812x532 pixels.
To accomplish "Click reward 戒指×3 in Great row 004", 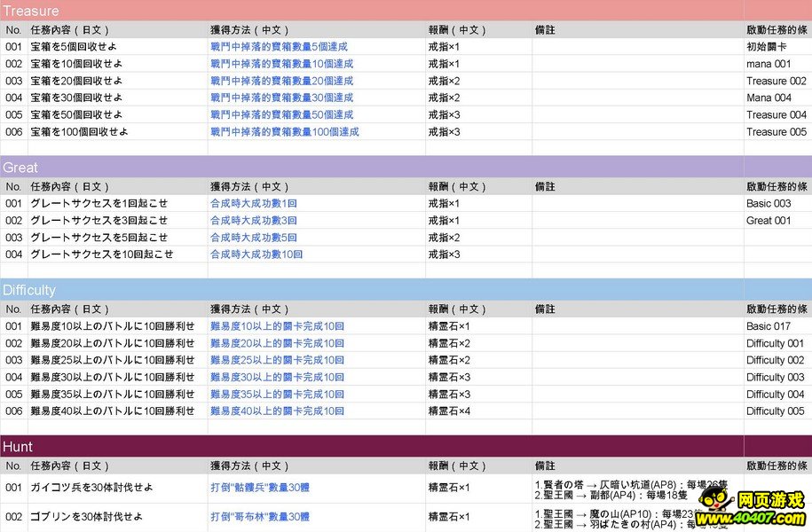I will coord(478,254).
